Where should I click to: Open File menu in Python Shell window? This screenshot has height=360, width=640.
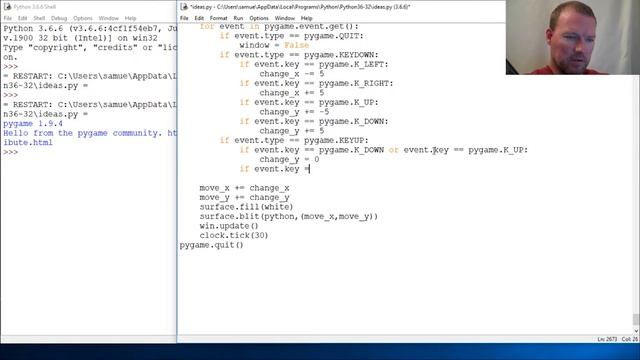pyautogui.click(x=8, y=18)
